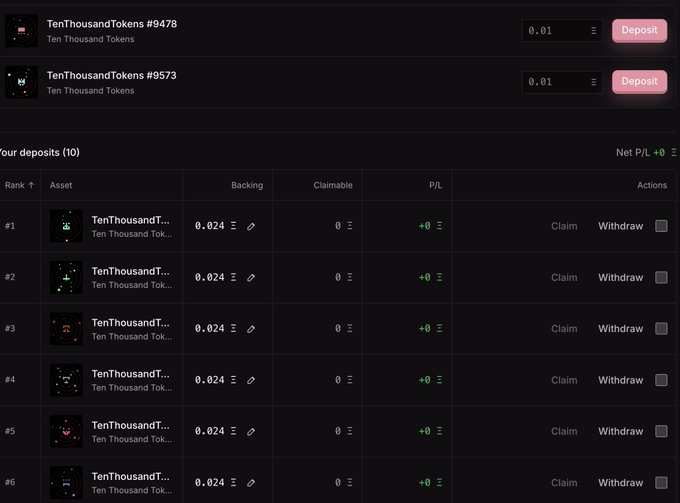This screenshot has height=503, width=680.
Task: Claim rewards for rank #6 deposit
Action: (x=564, y=483)
